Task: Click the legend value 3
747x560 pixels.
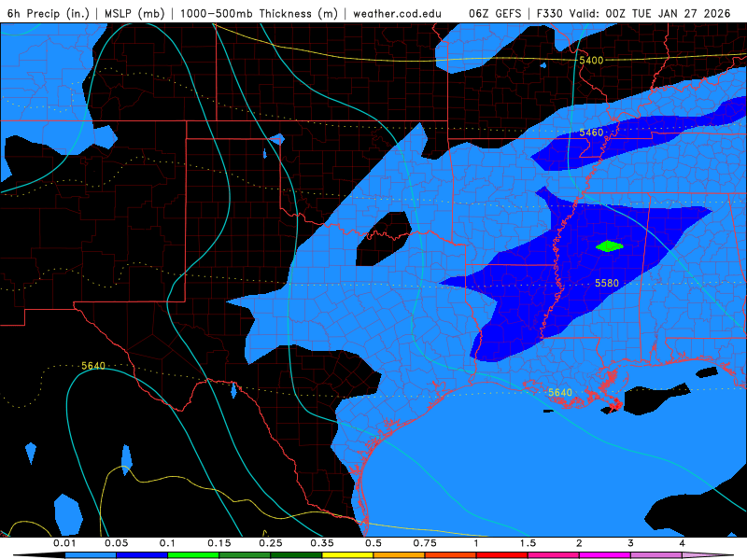Action: point(630,543)
